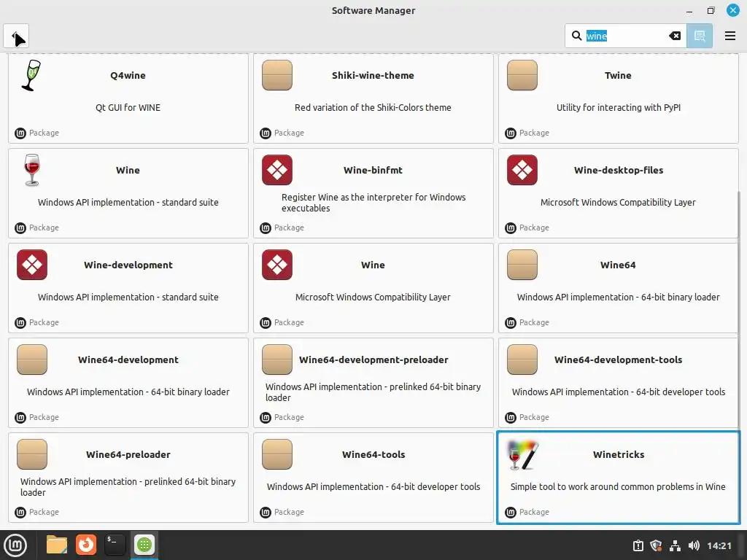Viewport: 747px width, 560px height.
Task: Click 'Qt GUI for WINE' description
Action: pos(128,108)
